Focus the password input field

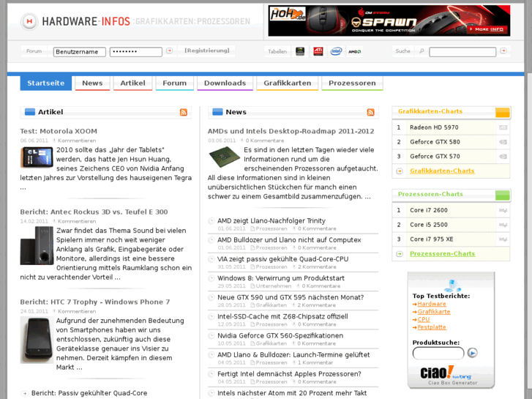(x=135, y=52)
